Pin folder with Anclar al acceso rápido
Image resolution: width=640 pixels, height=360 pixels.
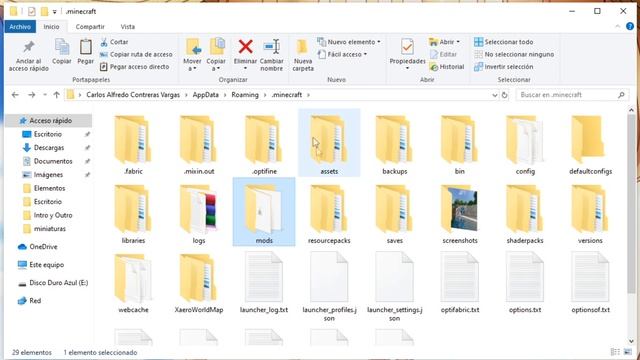(x=29, y=56)
